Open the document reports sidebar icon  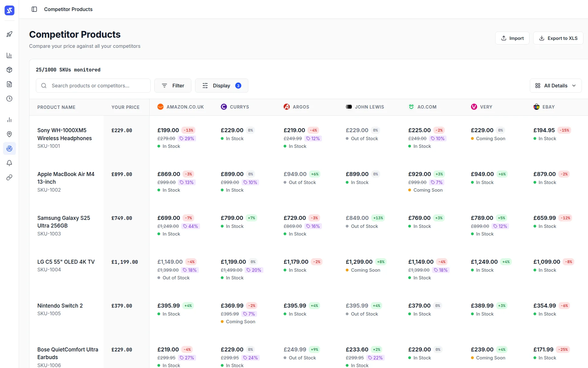coord(9,84)
